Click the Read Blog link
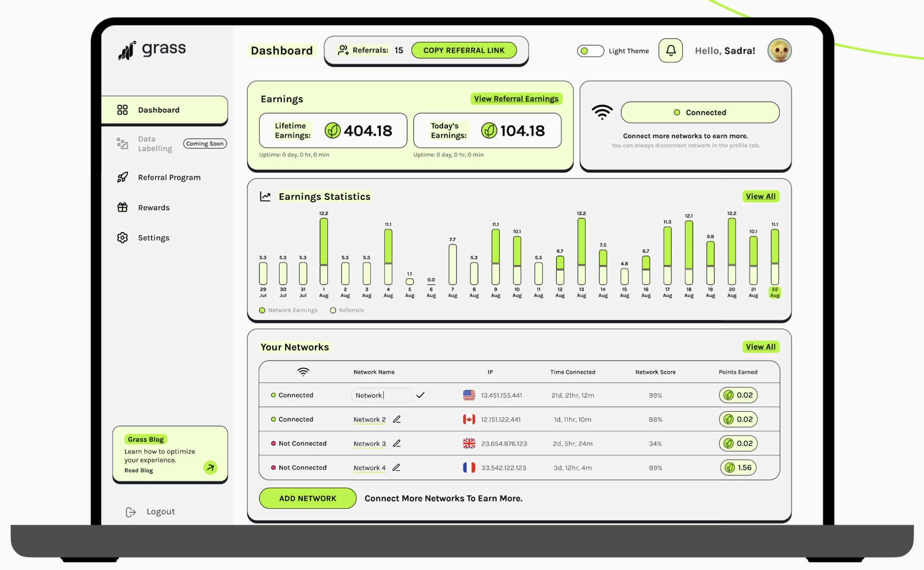 click(139, 470)
